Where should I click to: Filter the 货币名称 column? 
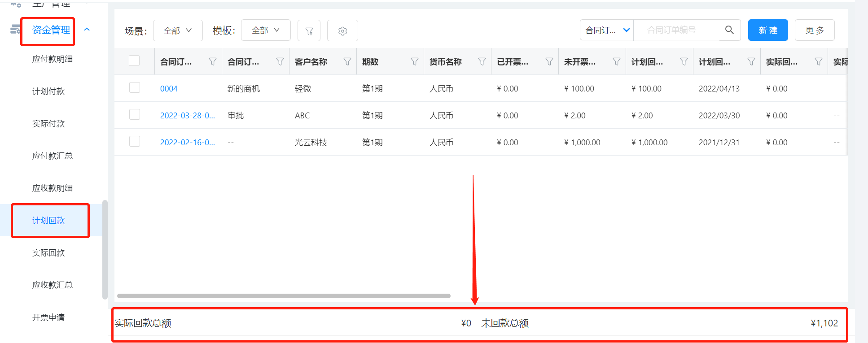point(482,61)
